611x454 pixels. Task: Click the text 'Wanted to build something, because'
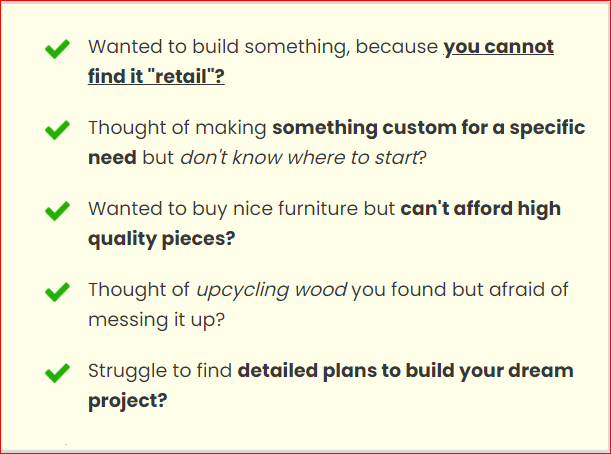point(263,46)
